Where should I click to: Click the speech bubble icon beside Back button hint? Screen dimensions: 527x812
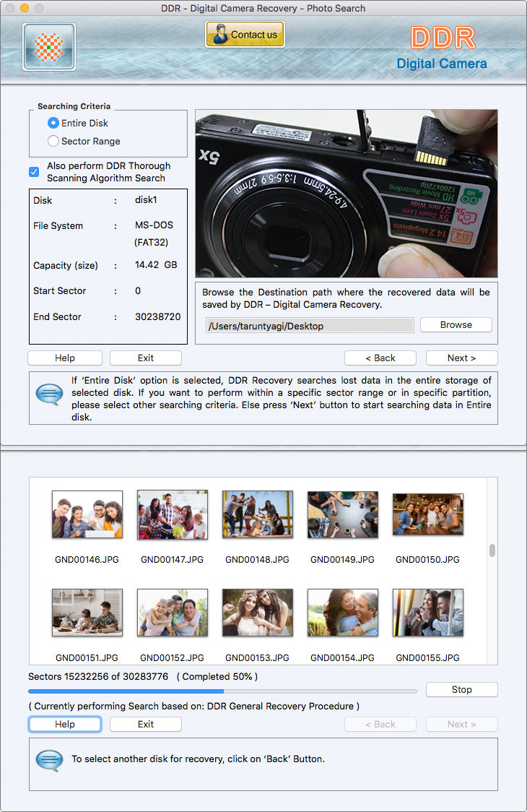(x=49, y=761)
